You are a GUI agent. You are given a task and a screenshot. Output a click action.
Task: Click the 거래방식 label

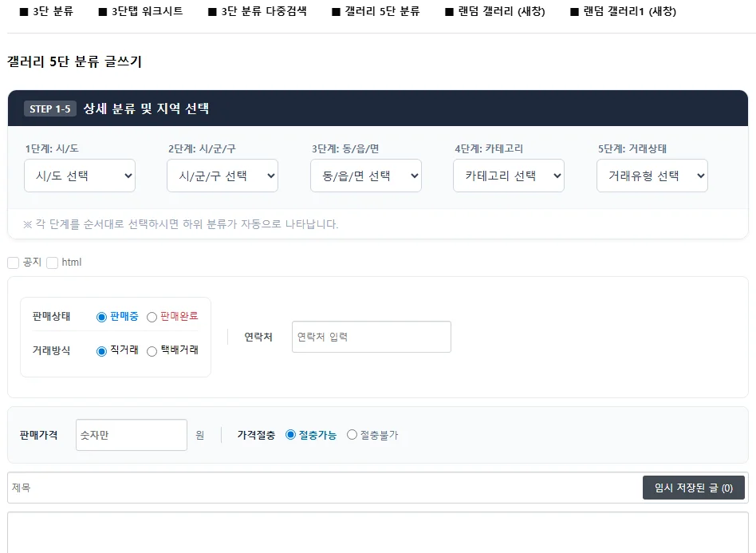click(x=51, y=350)
